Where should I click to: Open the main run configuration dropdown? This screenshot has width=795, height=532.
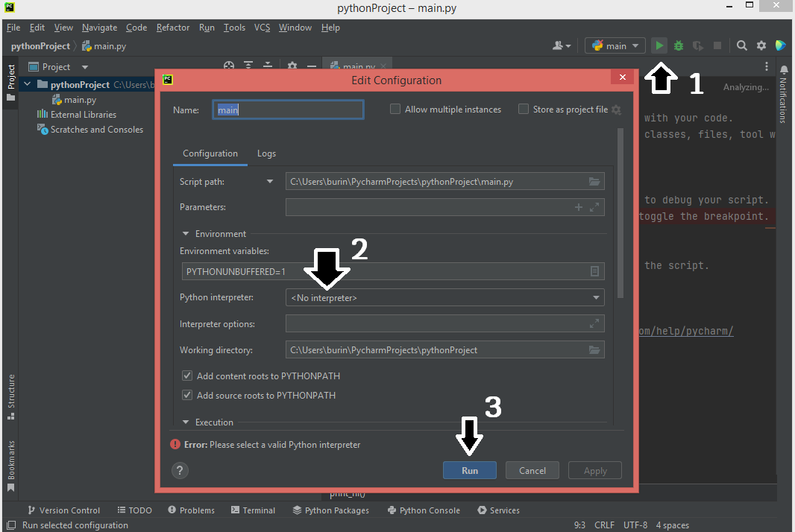coord(615,45)
